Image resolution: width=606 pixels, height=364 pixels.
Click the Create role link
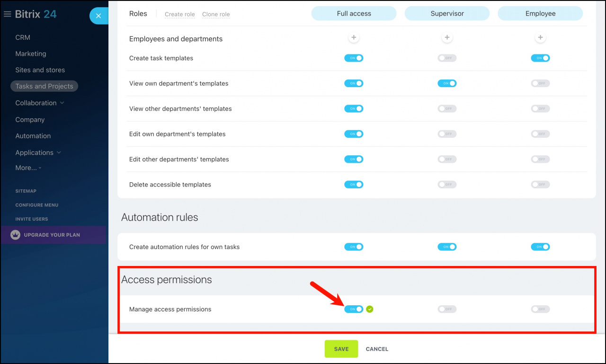pyautogui.click(x=180, y=14)
